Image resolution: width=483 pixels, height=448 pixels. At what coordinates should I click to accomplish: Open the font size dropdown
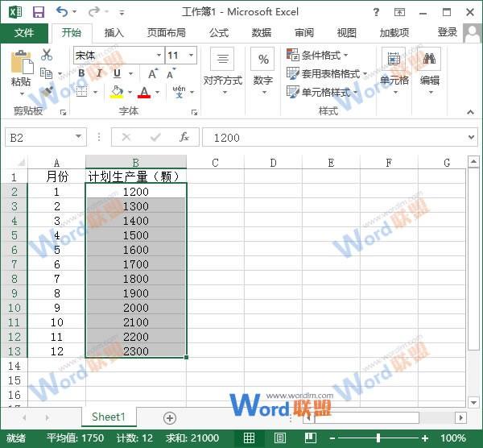(191, 56)
